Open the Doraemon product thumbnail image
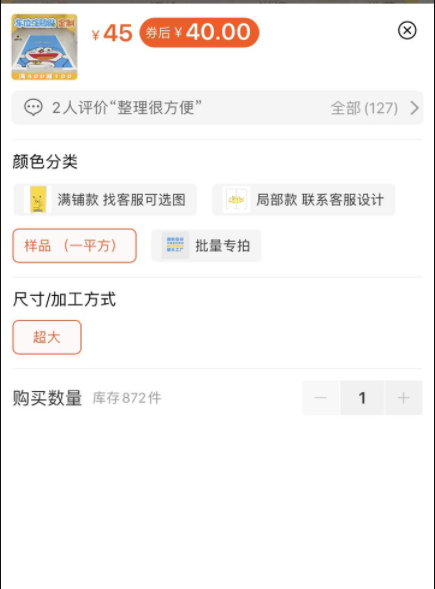The height and width of the screenshot is (589, 435). pyautogui.click(x=44, y=47)
